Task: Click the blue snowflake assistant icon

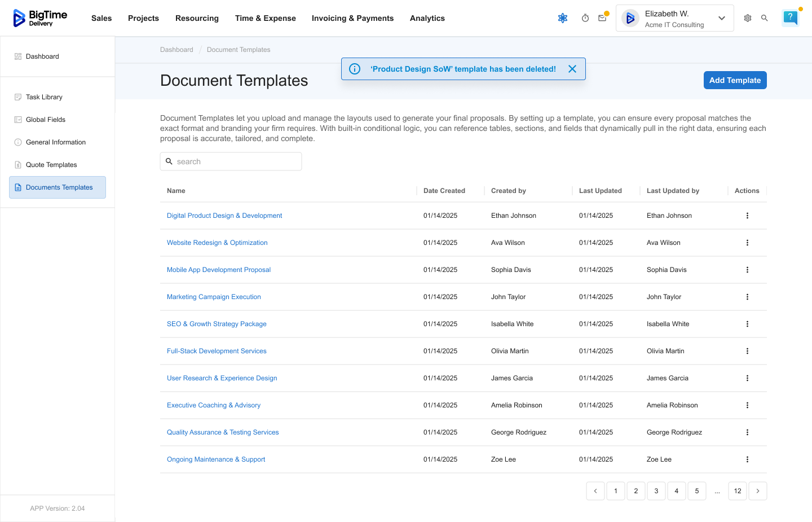Action: click(x=563, y=18)
